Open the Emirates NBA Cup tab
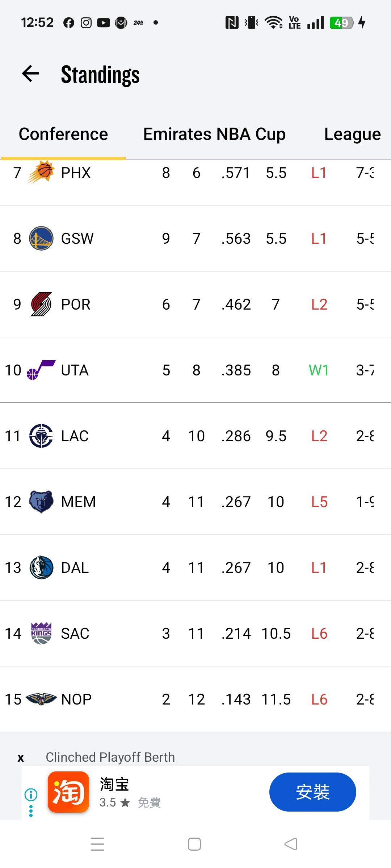 214,134
